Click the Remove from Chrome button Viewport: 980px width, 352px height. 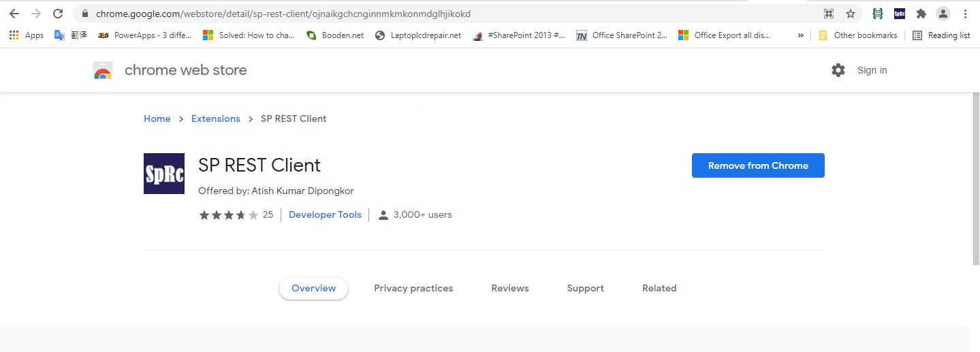(758, 165)
